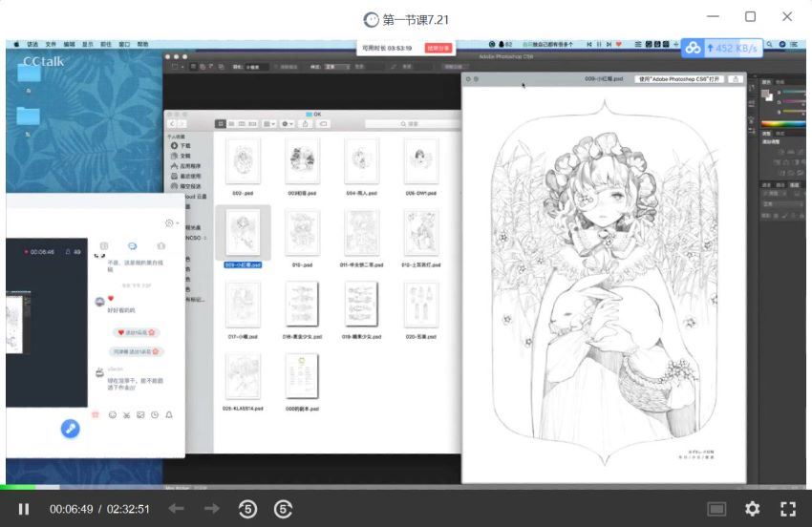Enter fullscreen mode in the player
Viewport: 812px width, 527px height.
pyautogui.click(x=788, y=509)
